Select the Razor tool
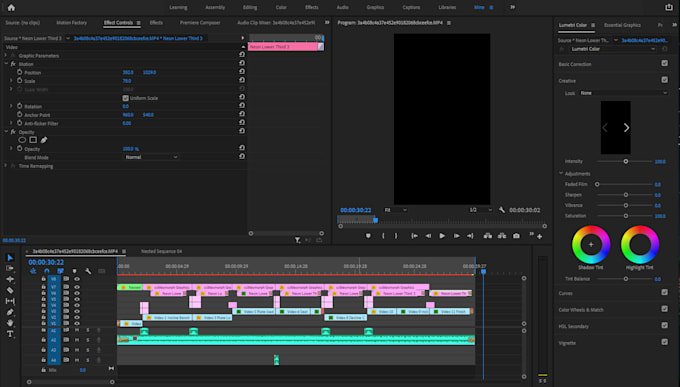Viewport: 680px width, 387px height. (x=10, y=290)
